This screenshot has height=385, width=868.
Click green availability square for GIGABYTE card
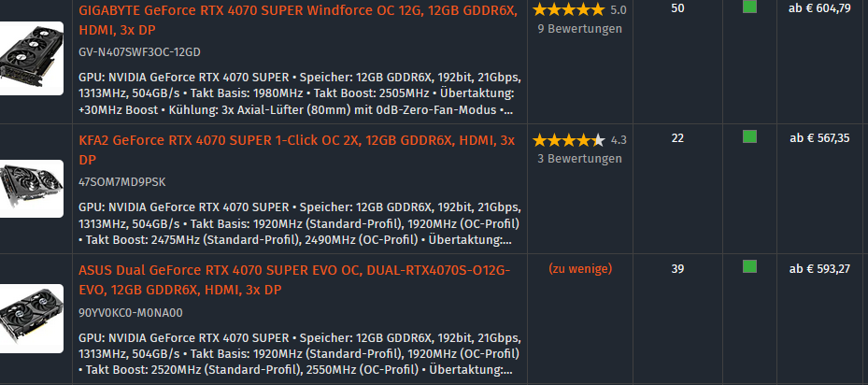[x=749, y=7]
